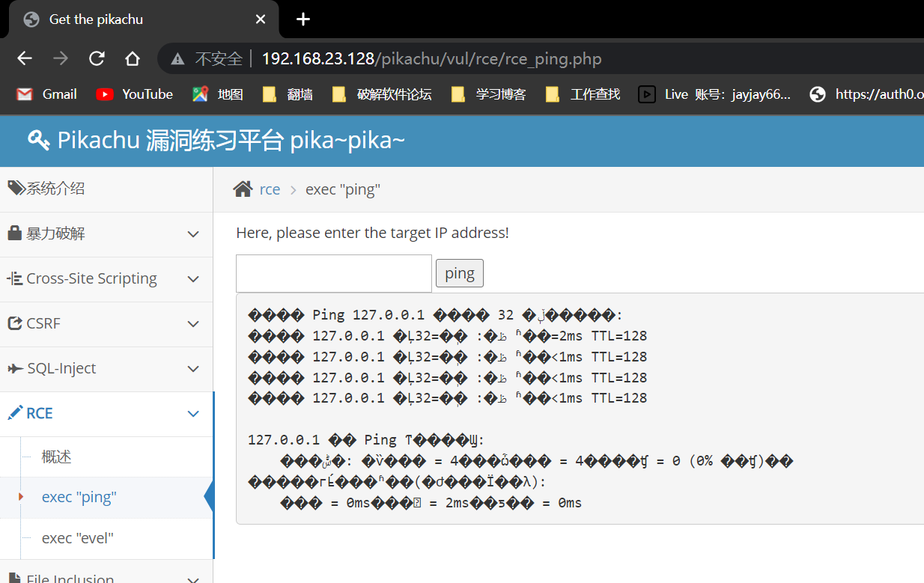Click the rce breadcrumb link
The image size is (924, 583).
click(x=270, y=189)
